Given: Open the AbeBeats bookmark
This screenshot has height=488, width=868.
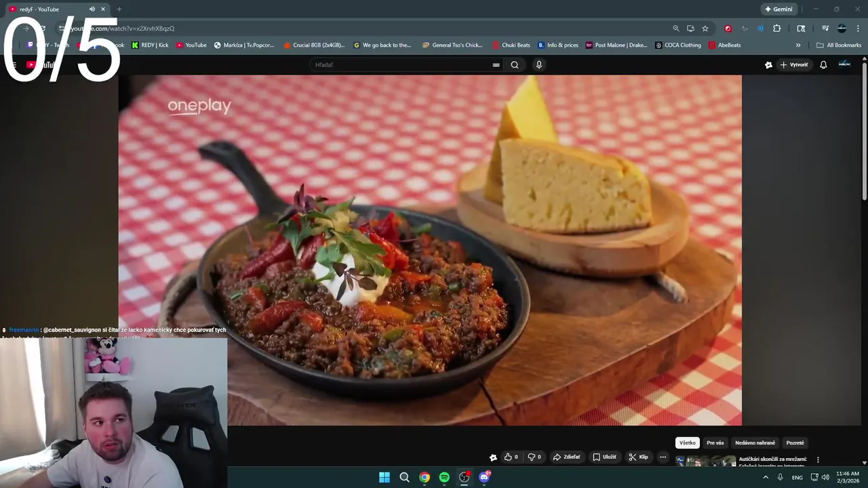Looking at the screenshot, I should tap(724, 45).
